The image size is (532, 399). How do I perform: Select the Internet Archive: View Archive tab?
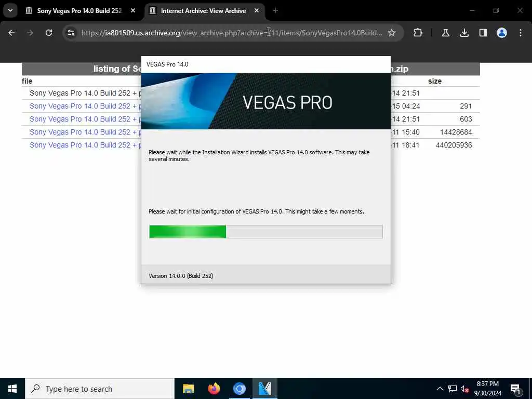click(x=205, y=11)
